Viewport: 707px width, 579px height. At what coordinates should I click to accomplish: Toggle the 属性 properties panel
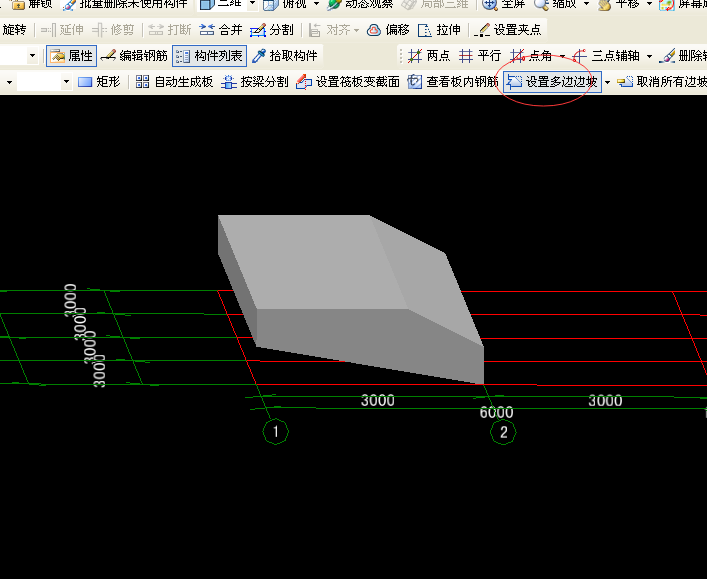(71, 56)
